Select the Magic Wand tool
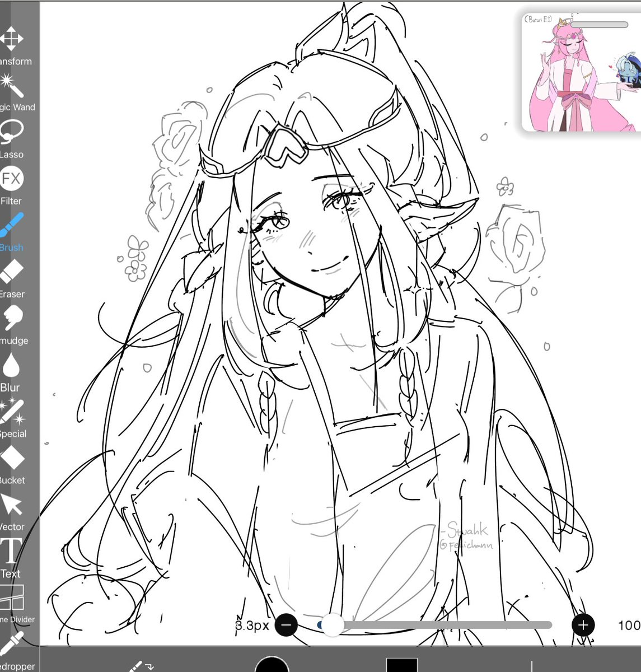This screenshot has height=672, width=641. 12,85
